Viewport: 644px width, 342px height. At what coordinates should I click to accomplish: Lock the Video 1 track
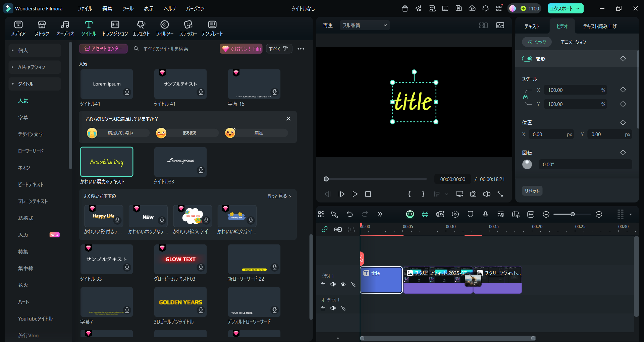tap(323, 284)
